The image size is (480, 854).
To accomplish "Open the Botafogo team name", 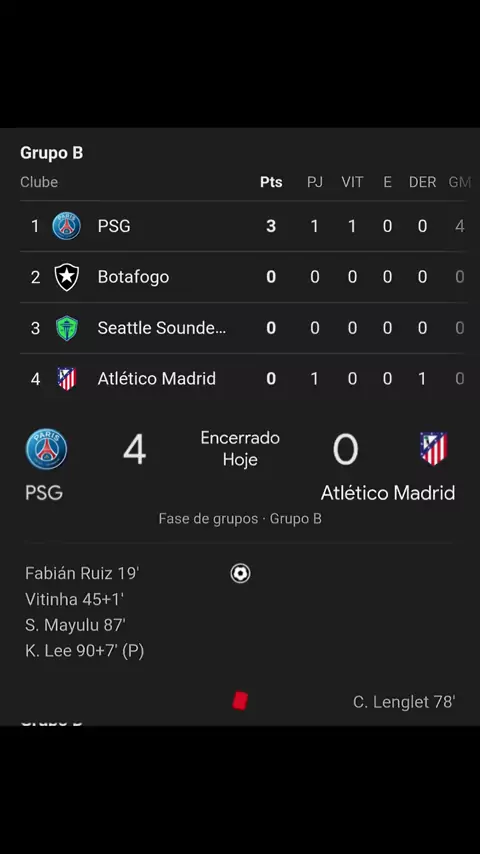I will (133, 277).
